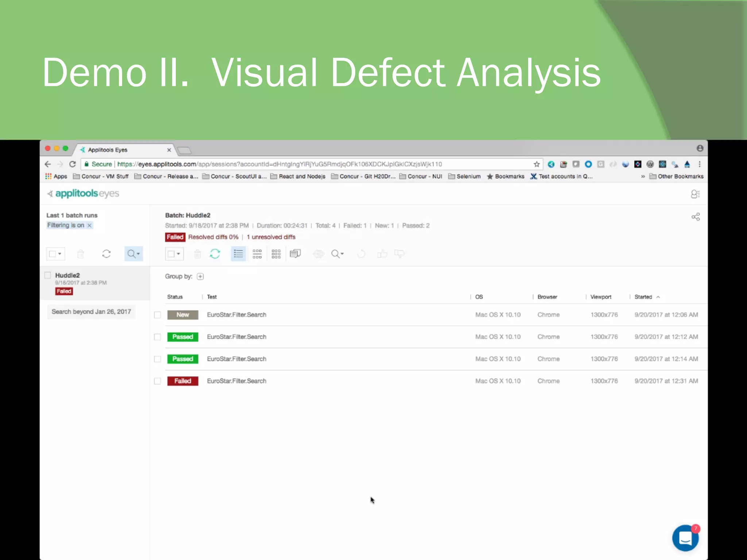
Task: Open the chat support bubble
Action: click(x=685, y=538)
